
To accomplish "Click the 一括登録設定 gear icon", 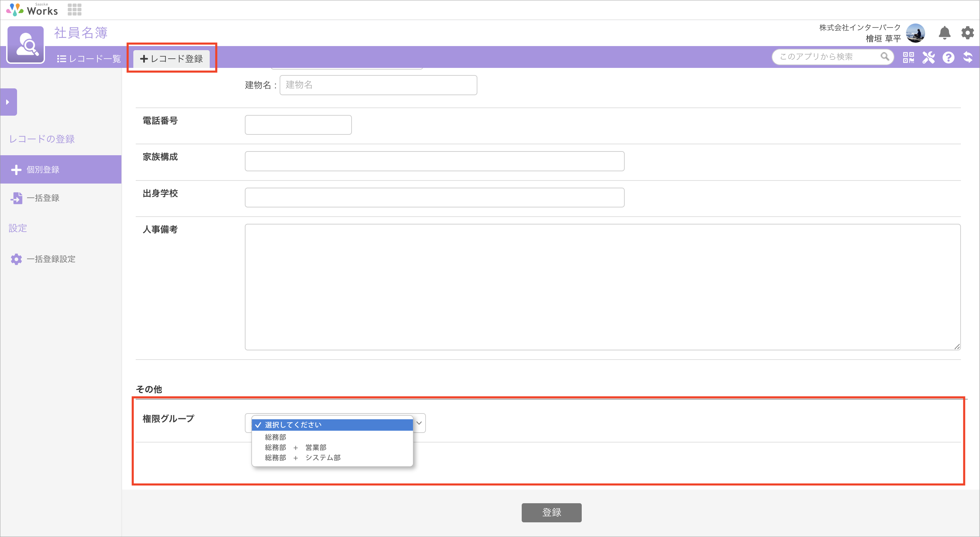I will 16,259.
